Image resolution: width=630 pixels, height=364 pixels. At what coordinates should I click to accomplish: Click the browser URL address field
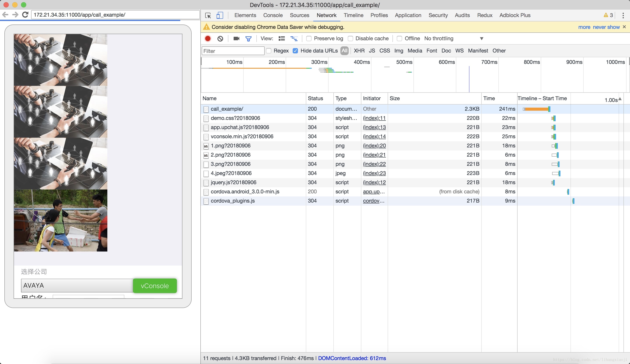115,15
